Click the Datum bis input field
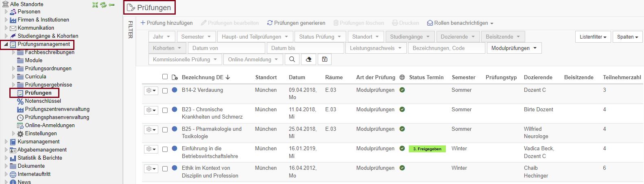Image resolution: width=644 pixels, height=184 pixels. (306, 48)
